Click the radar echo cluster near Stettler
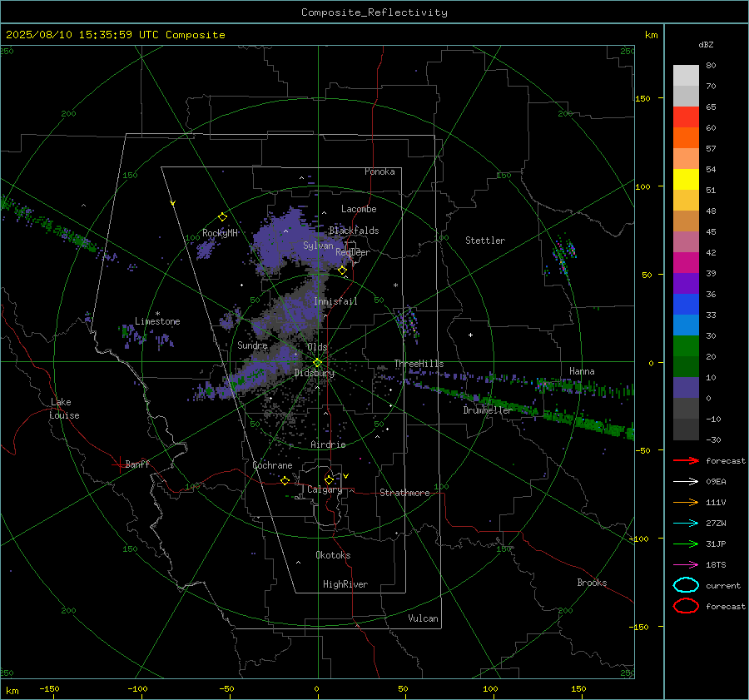This screenshot has height=700, width=749. click(564, 256)
